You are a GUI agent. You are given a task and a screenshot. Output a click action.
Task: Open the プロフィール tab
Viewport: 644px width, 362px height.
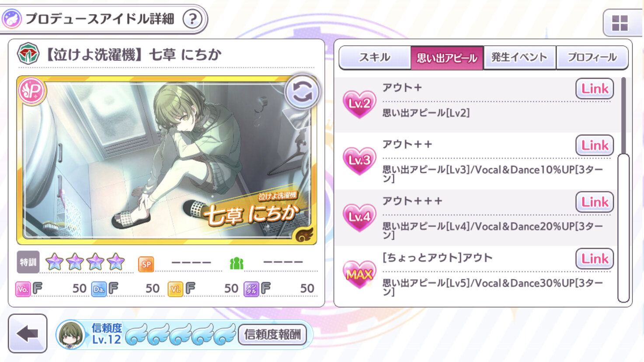(x=592, y=57)
